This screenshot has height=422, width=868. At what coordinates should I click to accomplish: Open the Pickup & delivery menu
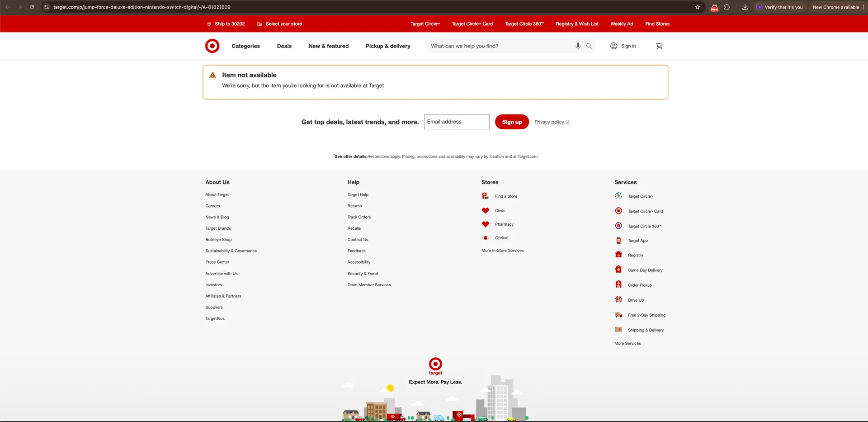tap(388, 46)
